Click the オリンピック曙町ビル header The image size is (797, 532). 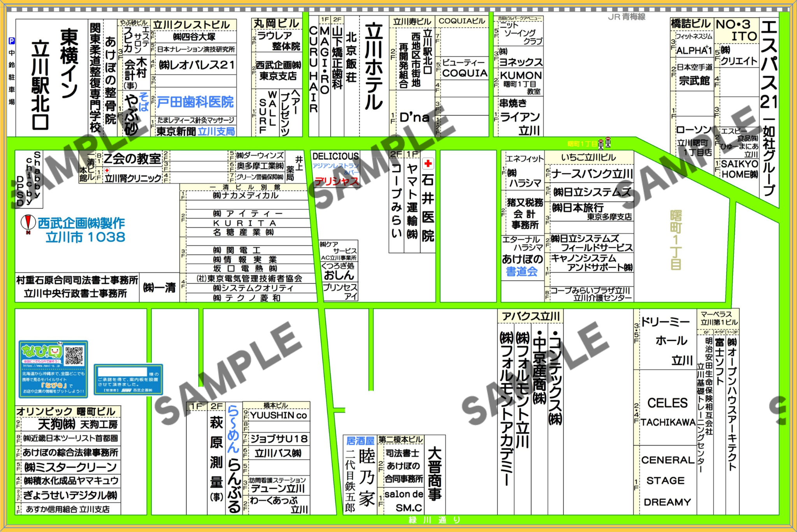click(x=66, y=411)
